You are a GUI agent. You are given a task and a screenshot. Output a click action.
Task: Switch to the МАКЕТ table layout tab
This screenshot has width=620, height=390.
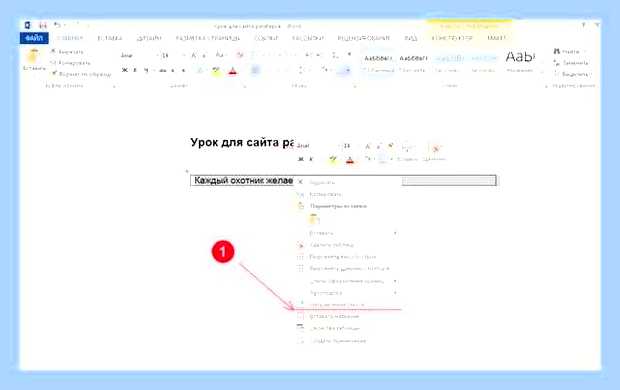(496, 38)
